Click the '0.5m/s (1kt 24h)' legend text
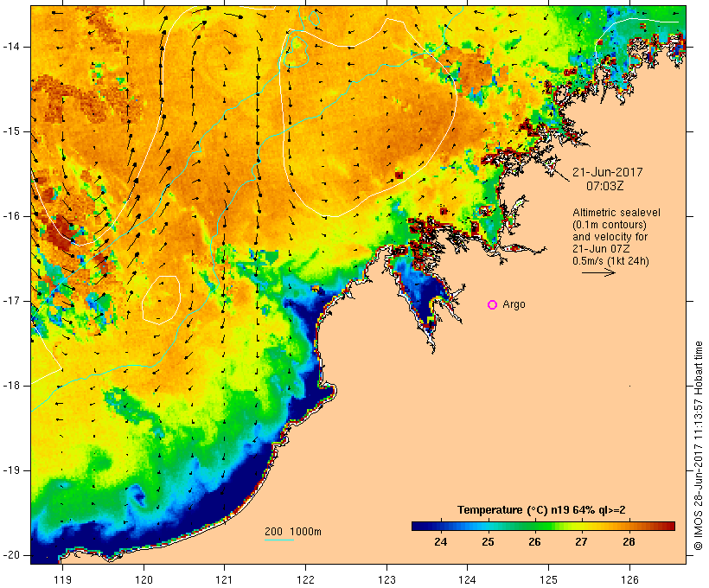This screenshot has width=709, height=588. [x=610, y=261]
